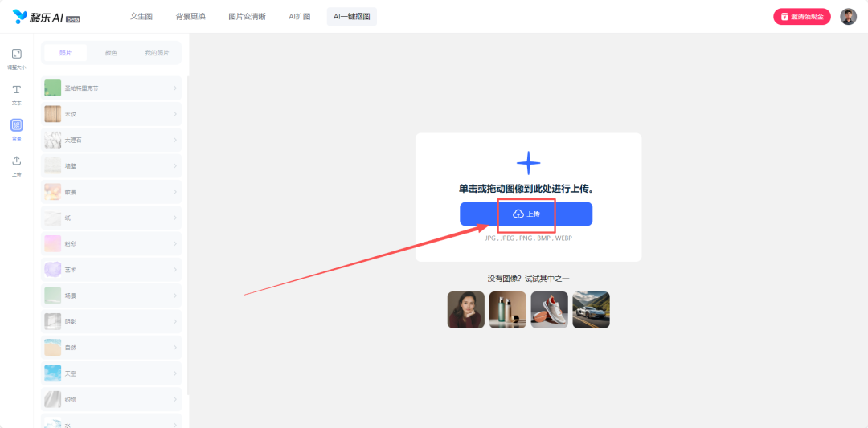
Task: Try the sports car sample image
Action: point(592,310)
